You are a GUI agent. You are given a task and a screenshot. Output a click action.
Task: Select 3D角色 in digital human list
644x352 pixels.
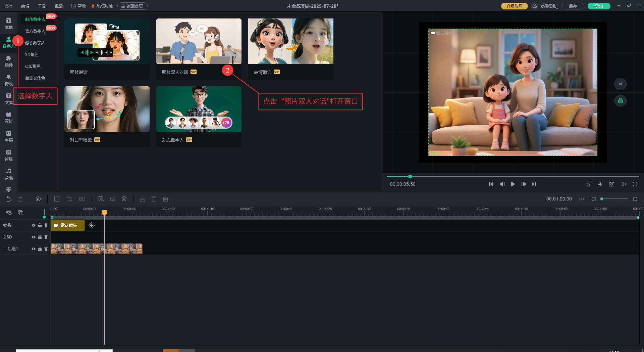click(32, 54)
